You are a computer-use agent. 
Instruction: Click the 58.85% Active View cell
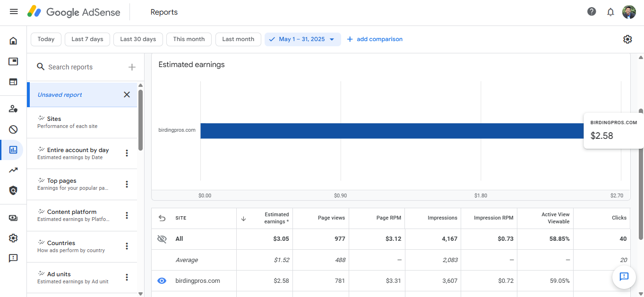pos(559,239)
